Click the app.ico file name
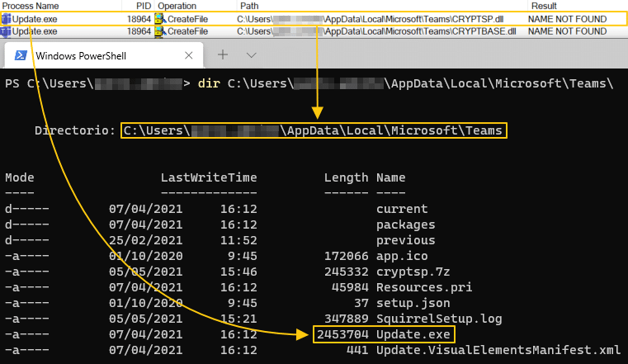The width and height of the screenshot is (628, 364). pyautogui.click(x=402, y=256)
